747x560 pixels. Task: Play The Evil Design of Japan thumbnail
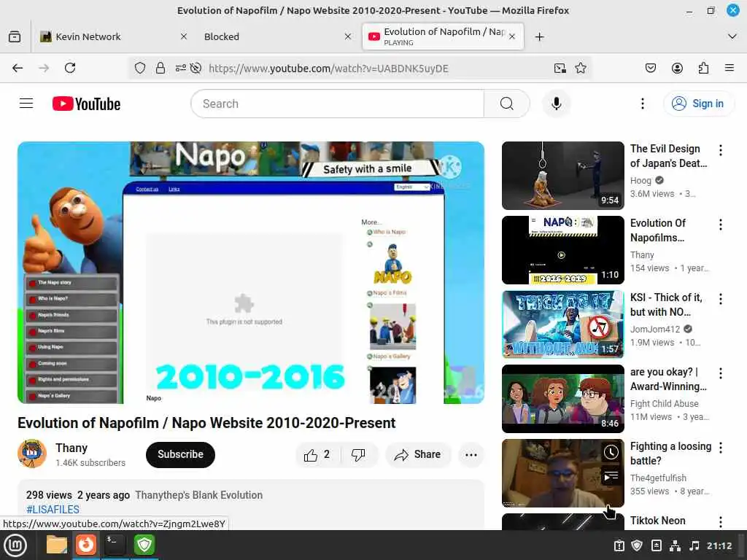[563, 176]
